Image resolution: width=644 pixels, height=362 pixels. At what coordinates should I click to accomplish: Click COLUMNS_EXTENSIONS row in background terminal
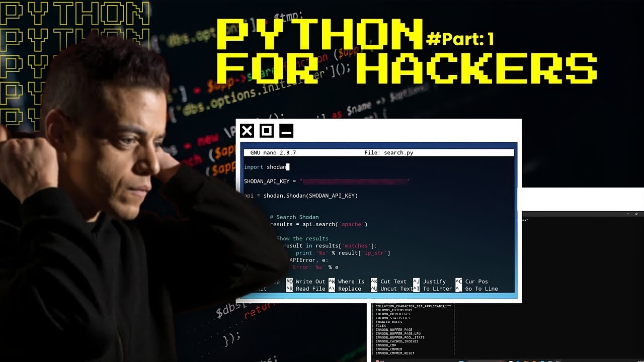[394, 310]
